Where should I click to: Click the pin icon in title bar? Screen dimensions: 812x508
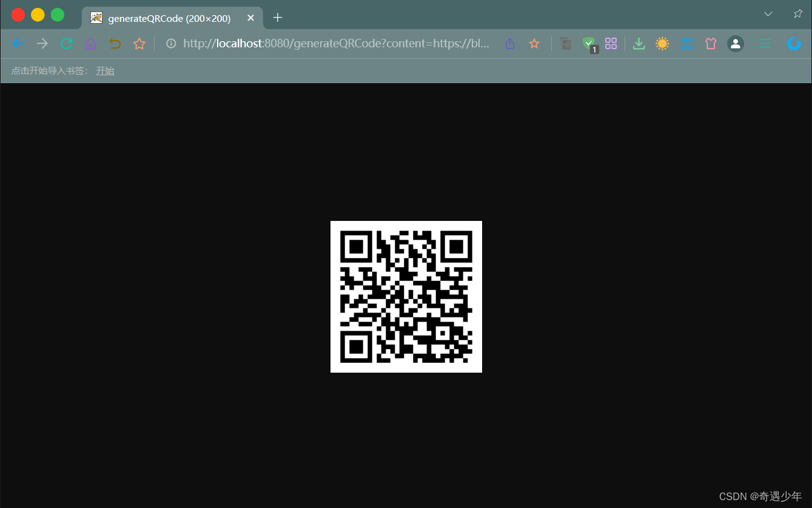point(798,13)
